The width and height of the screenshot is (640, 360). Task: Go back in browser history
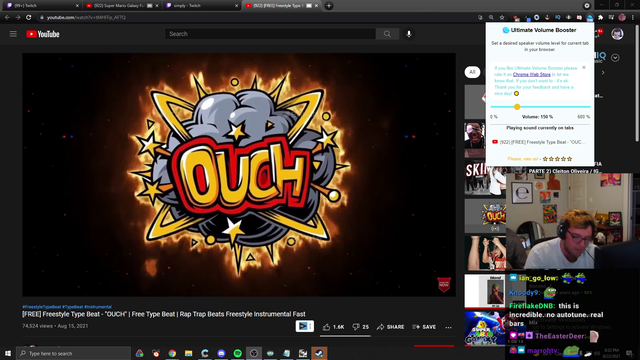pos(7,18)
